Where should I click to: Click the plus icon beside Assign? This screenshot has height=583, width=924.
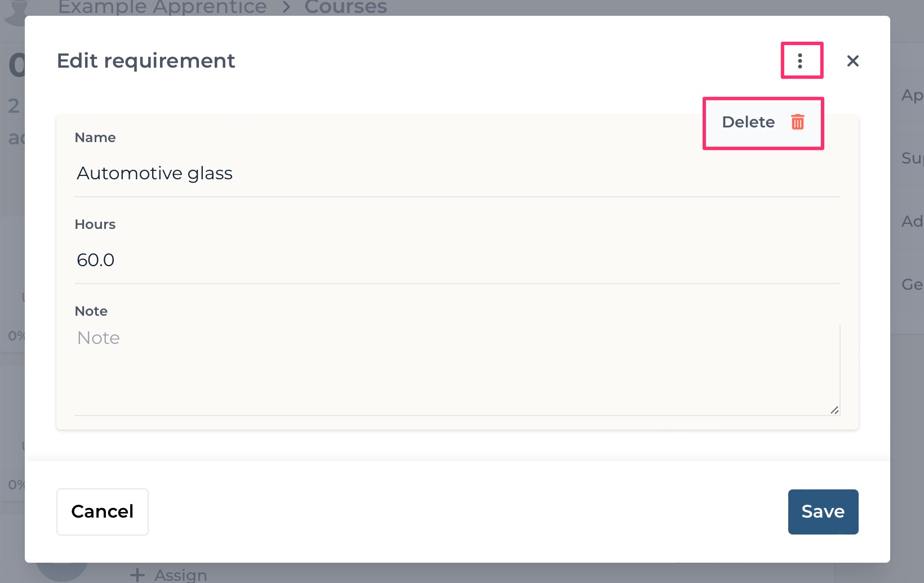(x=137, y=575)
